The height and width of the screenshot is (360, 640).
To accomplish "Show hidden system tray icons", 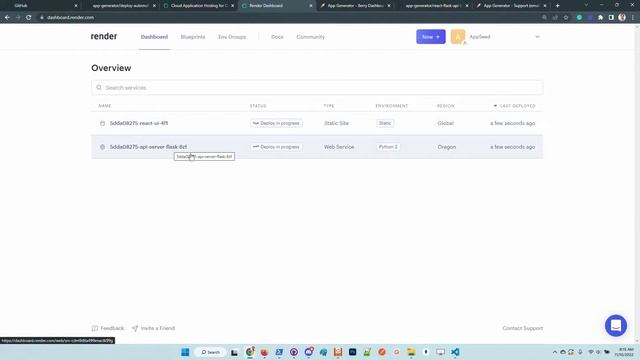I will (x=554, y=352).
